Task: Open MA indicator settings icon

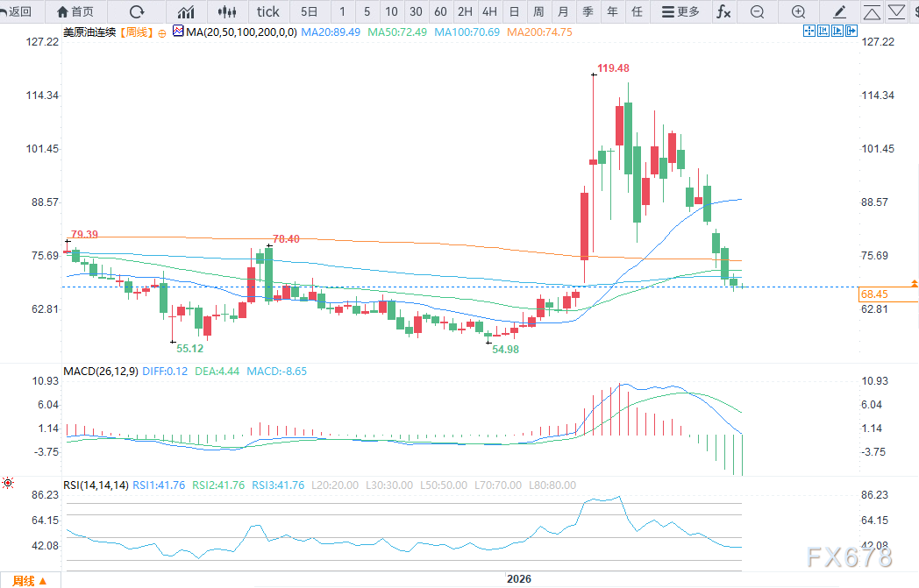Action: click(x=178, y=31)
